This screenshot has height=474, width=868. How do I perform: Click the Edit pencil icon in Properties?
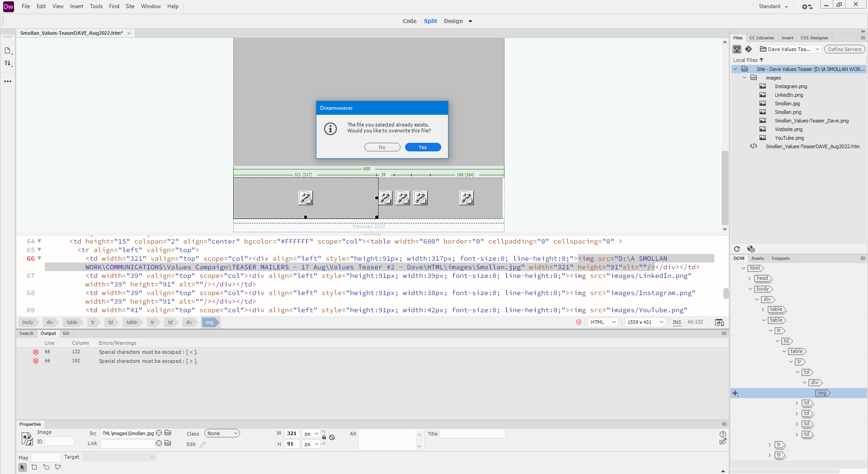pyautogui.click(x=202, y=444)
